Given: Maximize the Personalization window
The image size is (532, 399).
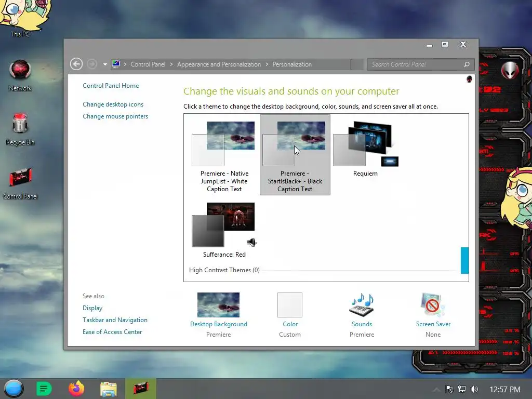Looking at the screenshot, I should (445, 44).
